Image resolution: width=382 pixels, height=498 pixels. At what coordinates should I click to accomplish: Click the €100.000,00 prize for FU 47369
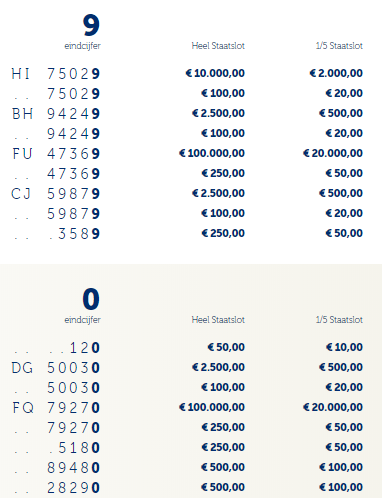212,153
